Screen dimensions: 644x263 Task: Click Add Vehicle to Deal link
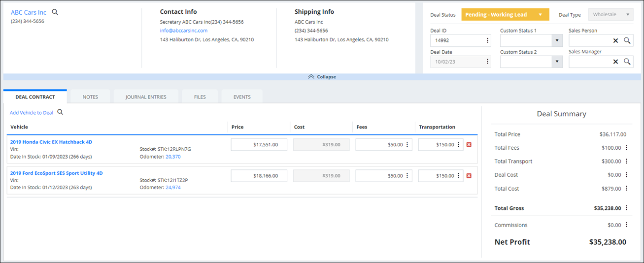click(32, 113)
